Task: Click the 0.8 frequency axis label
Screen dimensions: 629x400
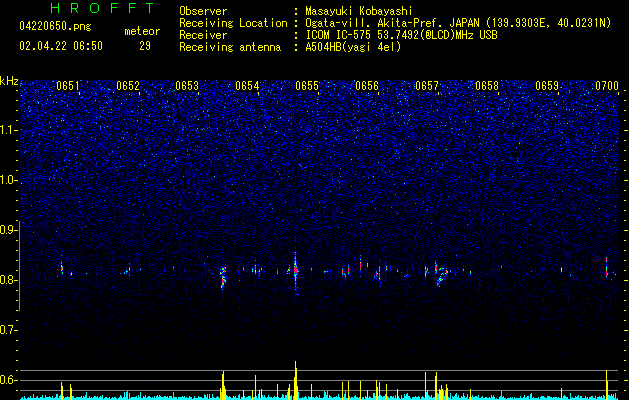Action: 9,280
